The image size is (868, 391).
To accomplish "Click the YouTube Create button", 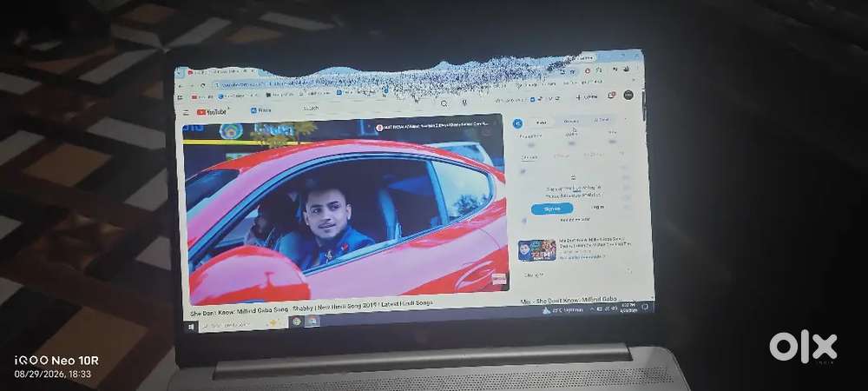I will (587, 97).
